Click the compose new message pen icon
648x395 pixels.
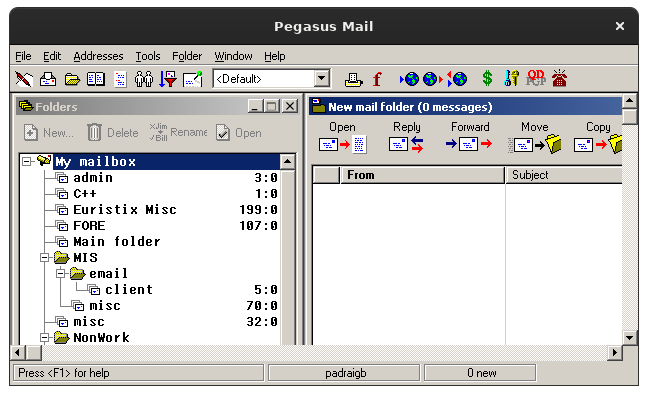24,79
